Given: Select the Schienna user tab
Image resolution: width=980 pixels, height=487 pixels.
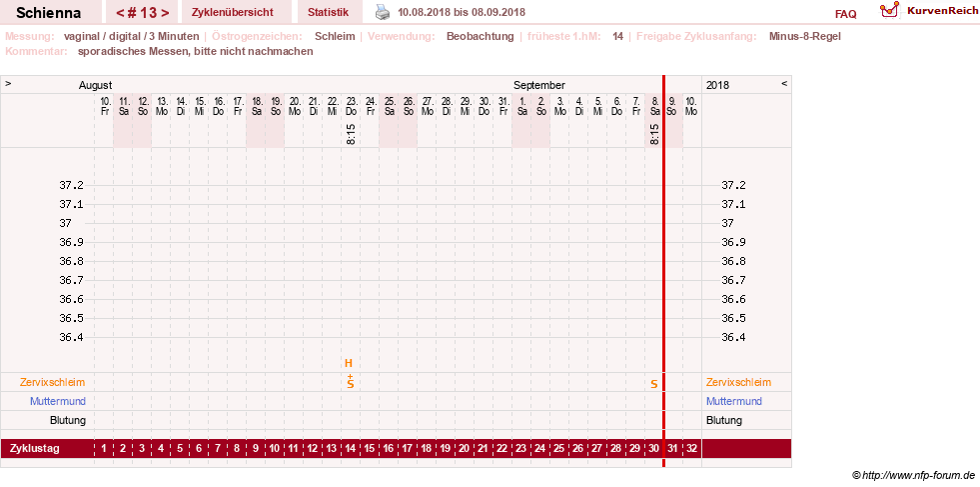Looking at the screenshot, I should click(x=49, y=12).
